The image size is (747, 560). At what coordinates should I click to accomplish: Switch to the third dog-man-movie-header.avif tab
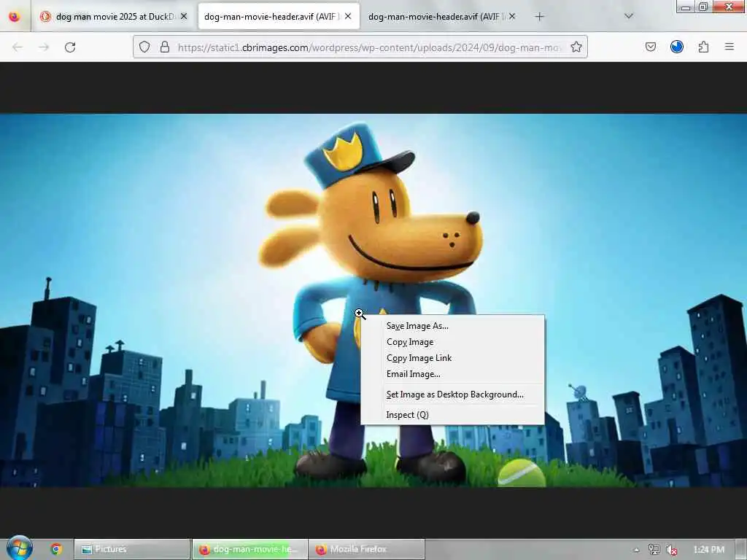pos(442,17)
